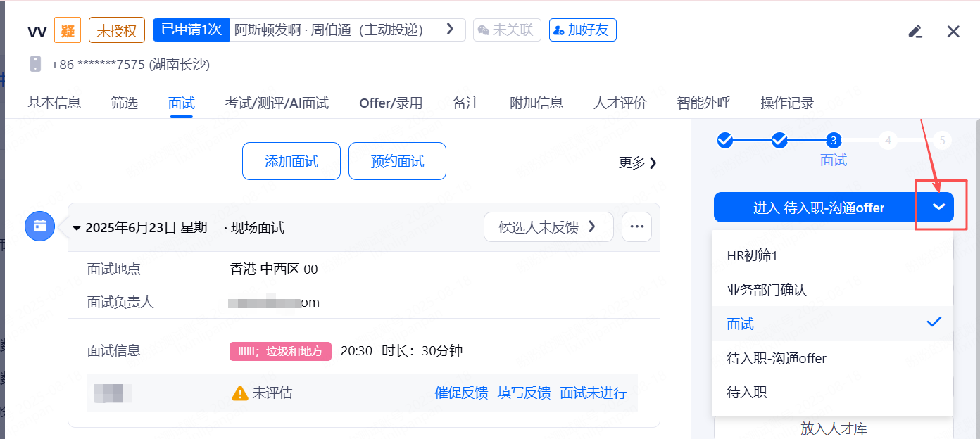
Task: Select 待入职-沟通offer from the stage list
Action: point(777,358)
